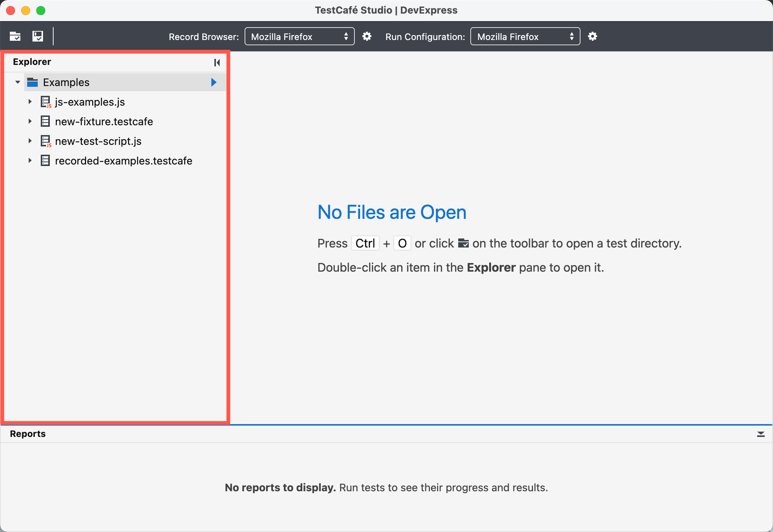Click the 'No Files are Open' heading

pyautogui.click(x=392, y=212)
